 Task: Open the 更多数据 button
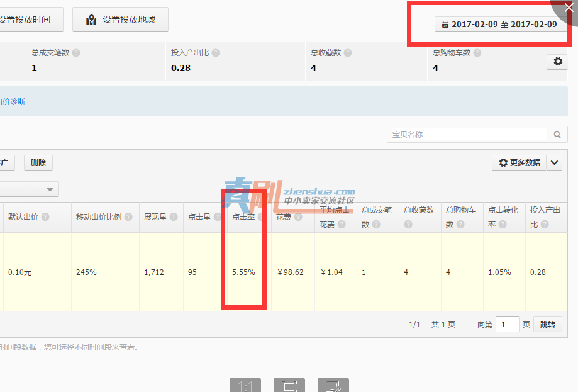point(519,162)
